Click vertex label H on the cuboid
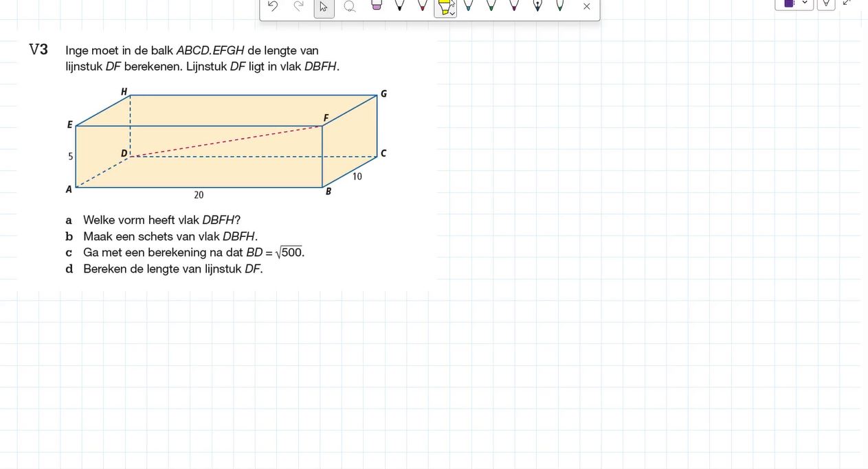The height and width of the screenshot is (469, 868). tap(124, 91)
